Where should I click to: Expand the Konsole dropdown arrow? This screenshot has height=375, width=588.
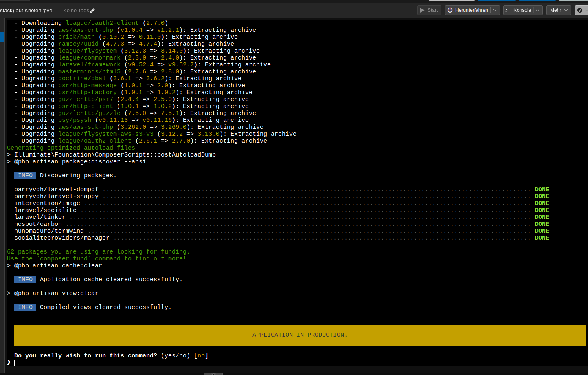538,10
